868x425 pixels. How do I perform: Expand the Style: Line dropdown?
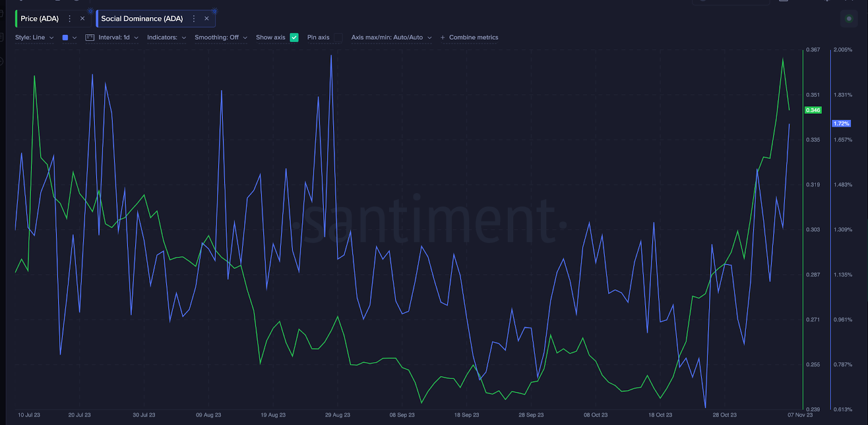pos(35,37)
